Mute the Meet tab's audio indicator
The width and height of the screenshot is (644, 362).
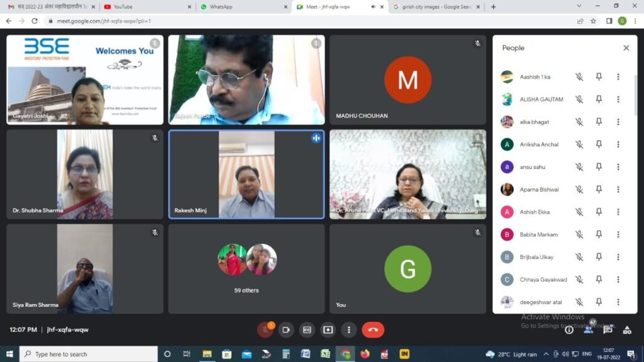373,7
